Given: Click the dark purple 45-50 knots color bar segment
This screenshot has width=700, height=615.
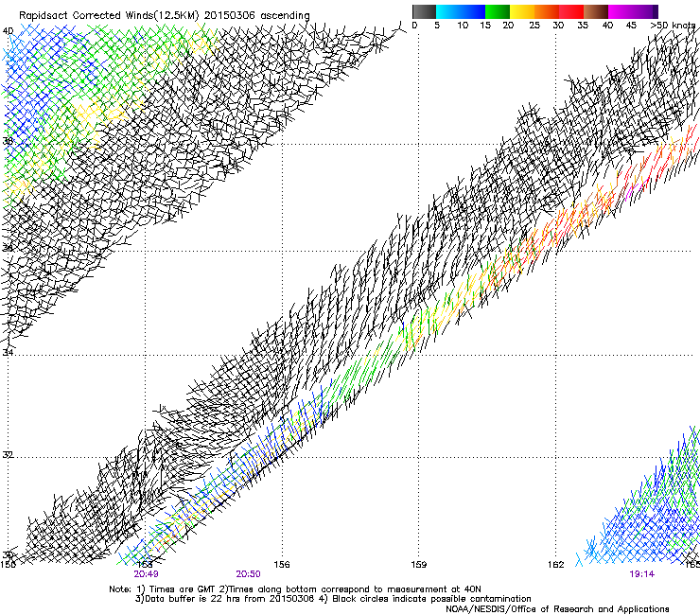Looking at the screenshot, I should pyautogui.click(x=645, y=11).
